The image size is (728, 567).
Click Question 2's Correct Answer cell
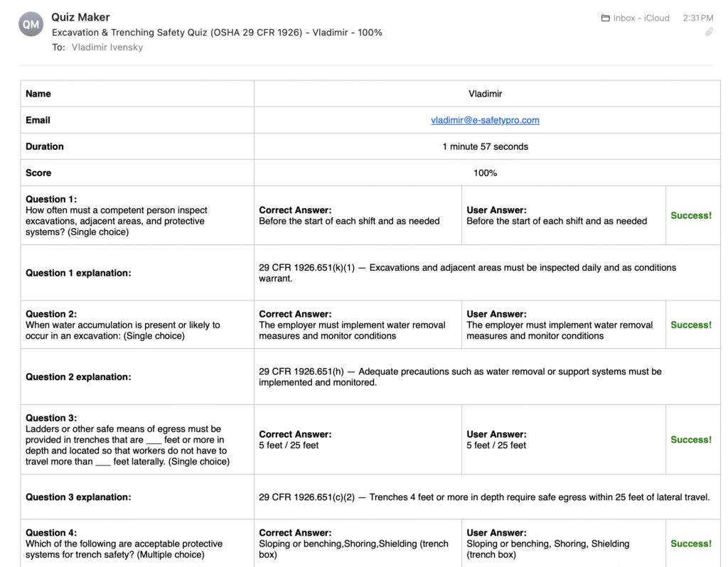(357, 325)
